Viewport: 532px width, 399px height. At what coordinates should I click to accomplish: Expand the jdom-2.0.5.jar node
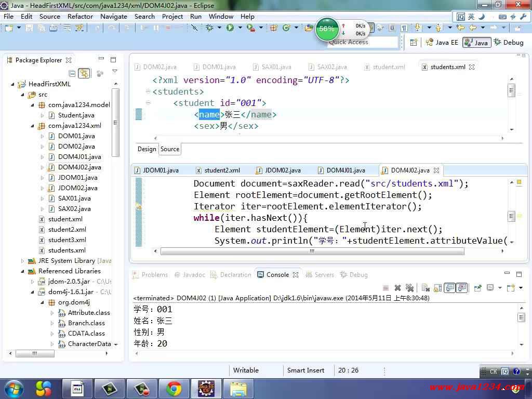coord(32,282)
